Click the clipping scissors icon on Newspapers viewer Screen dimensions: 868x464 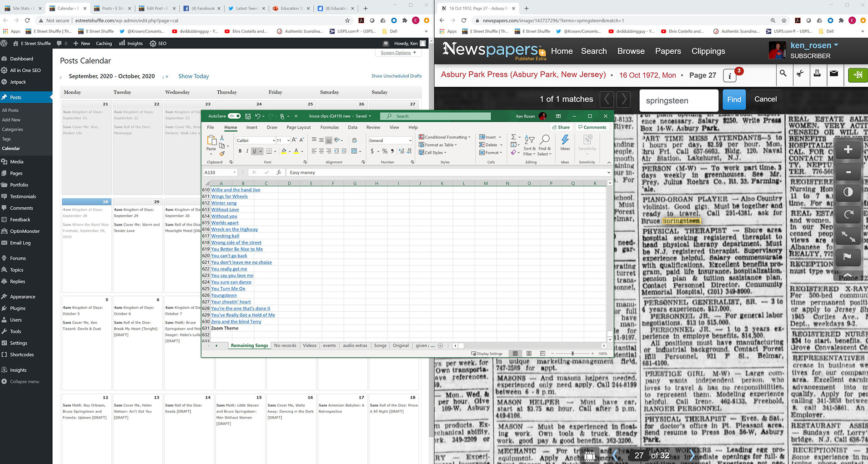point(800,73)
